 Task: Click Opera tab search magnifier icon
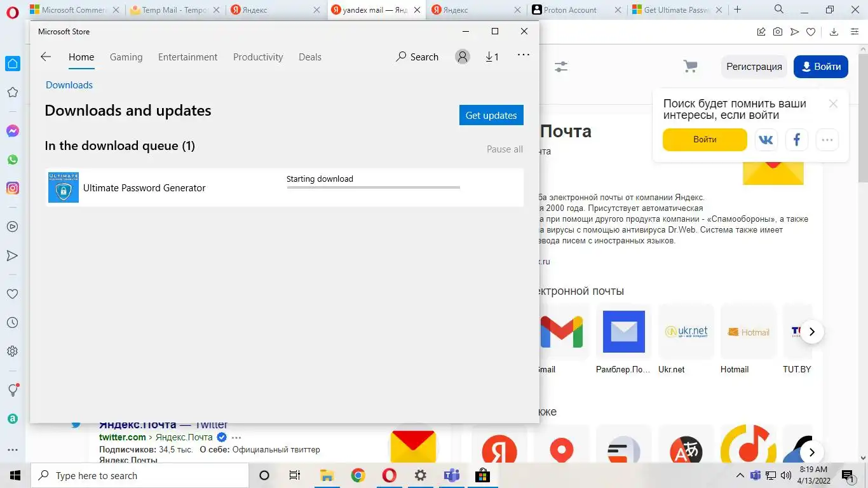point(779,10)
